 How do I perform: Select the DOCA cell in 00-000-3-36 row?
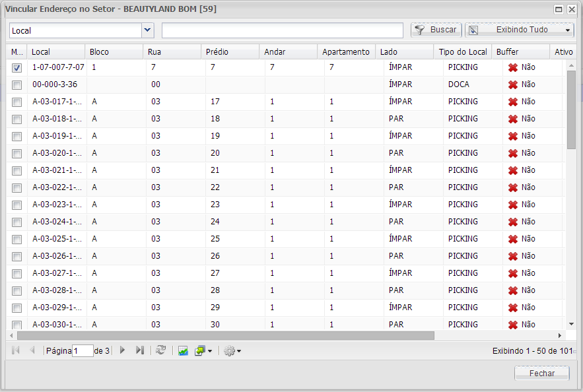[x=473, y=84]
